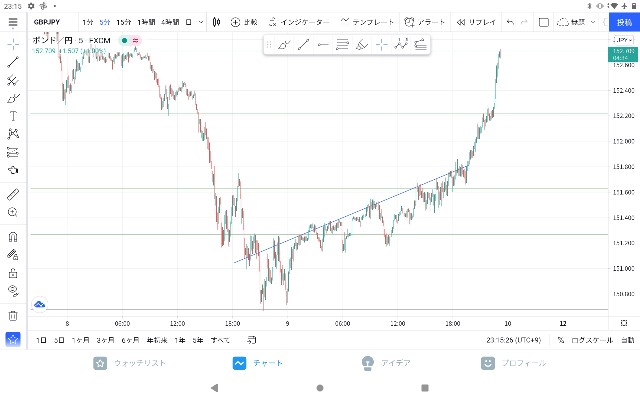Select parallel channel lines in floating toolbar
This screenshot has width=640, height=400.
pyautogui.click(x=342, y=44)
